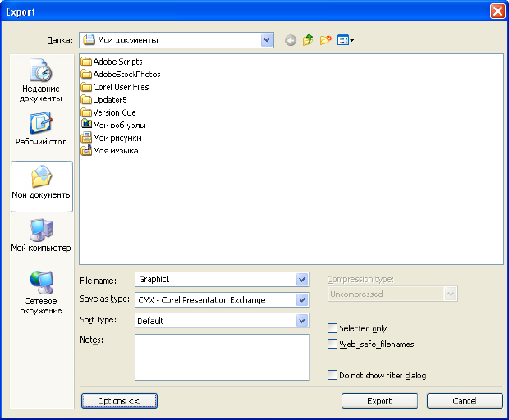Collapse the dialog with Options <<
The image size is (509, 420).
tap(119, 401)
